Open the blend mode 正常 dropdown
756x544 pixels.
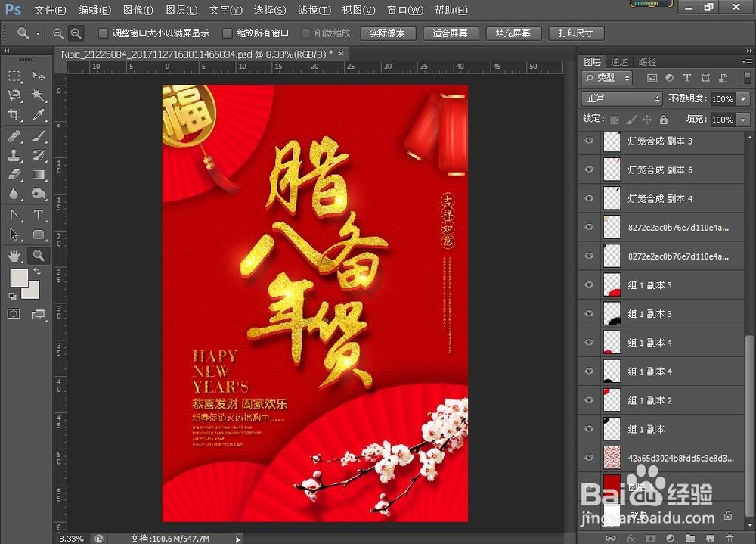click(622, 98)
